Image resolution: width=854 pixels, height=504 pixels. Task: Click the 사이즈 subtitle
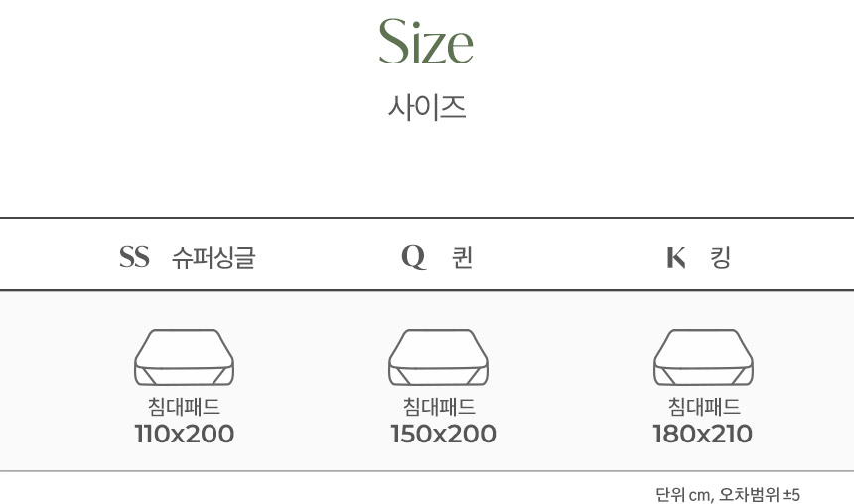click(427, 107)
